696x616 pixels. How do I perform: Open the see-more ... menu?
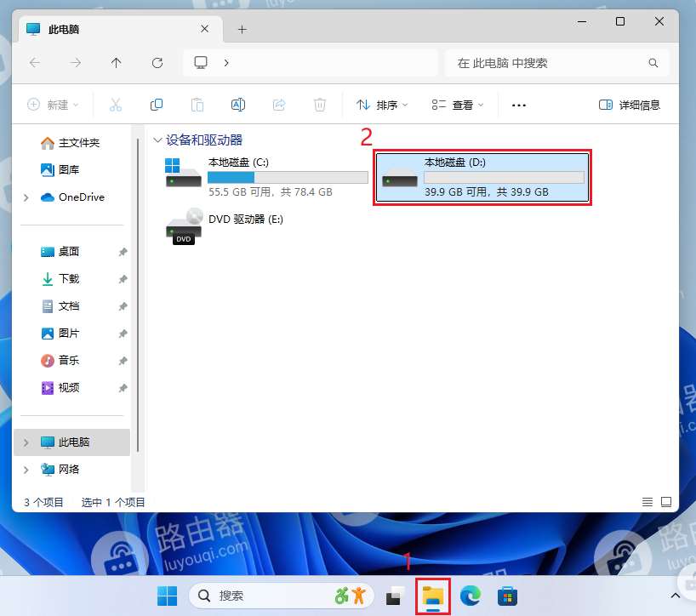(x=518, y=104)
